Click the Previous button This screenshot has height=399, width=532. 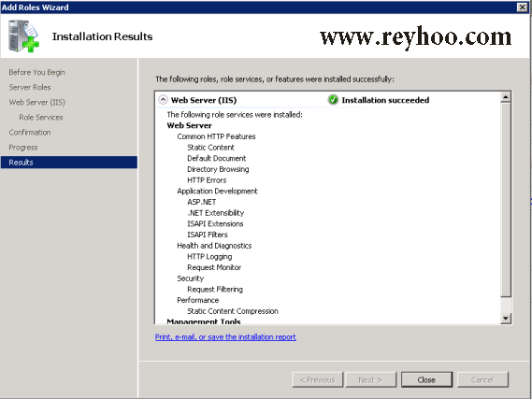(x=318, y=379)
